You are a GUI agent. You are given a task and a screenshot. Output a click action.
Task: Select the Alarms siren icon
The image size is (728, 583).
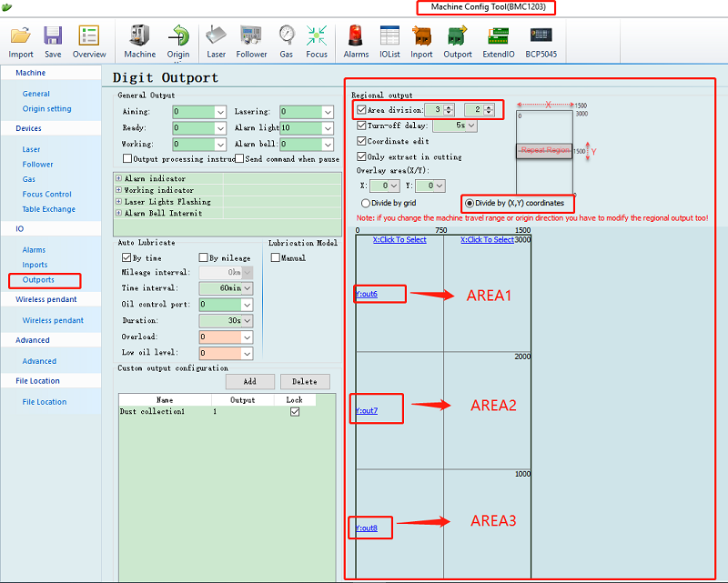(356, 36)
